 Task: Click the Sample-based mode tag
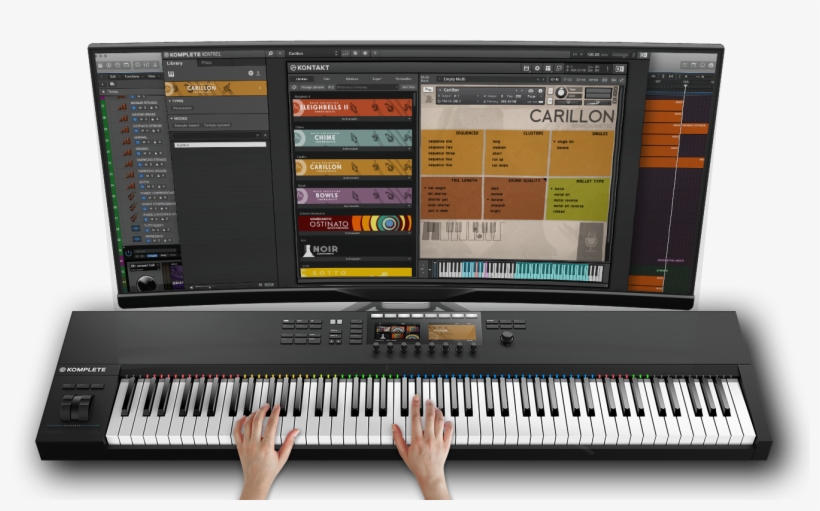[187, 126]
